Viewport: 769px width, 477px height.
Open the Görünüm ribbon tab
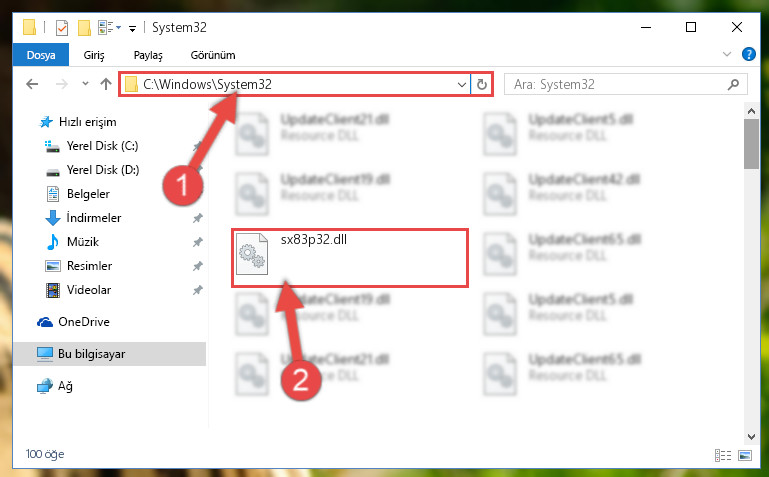pos(213,55)
